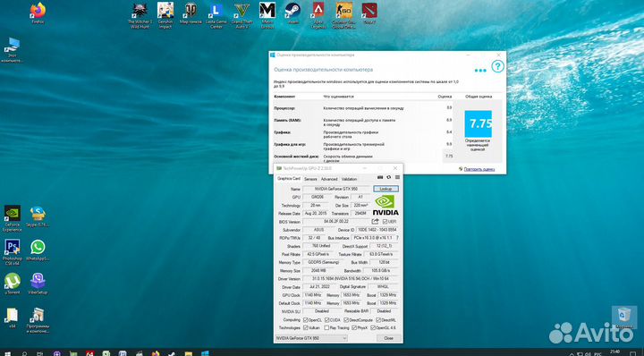
Task: Click the BIOS export share icon
Action: click(375, 221)
